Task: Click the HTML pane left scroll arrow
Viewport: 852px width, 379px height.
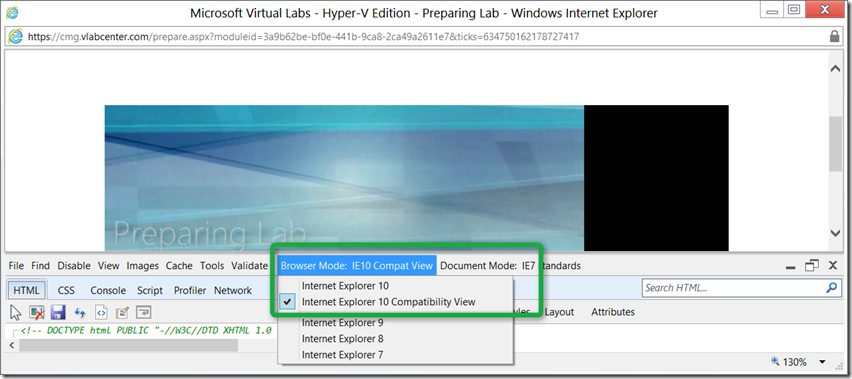Action: [x=12, y=345]
